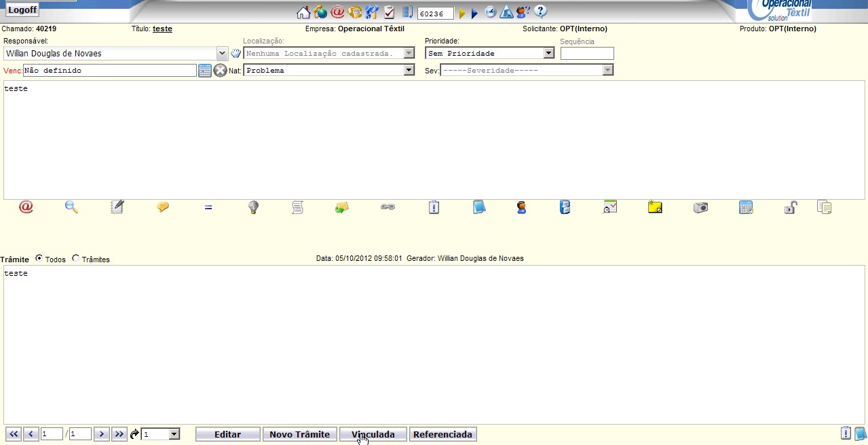This screenshot has height=445, width=868.
Task: Click the yellow speech bubble icon
Action: click(x=163, y=207)
